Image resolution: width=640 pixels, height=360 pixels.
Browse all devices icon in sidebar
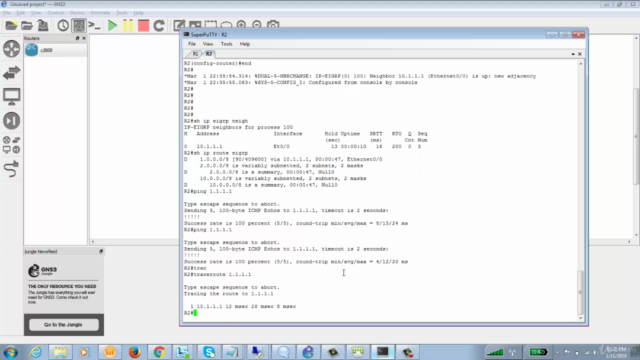(x=11, y=145)
